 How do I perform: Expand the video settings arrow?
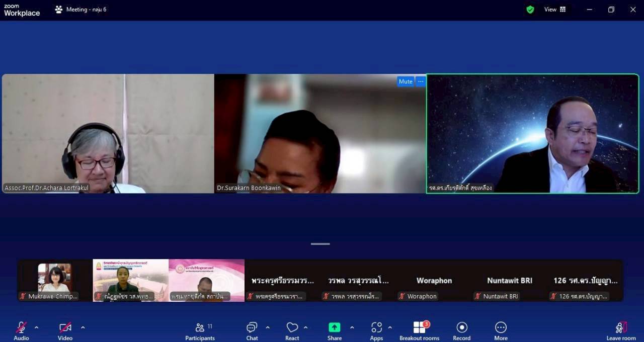click(x=83, y=327)
